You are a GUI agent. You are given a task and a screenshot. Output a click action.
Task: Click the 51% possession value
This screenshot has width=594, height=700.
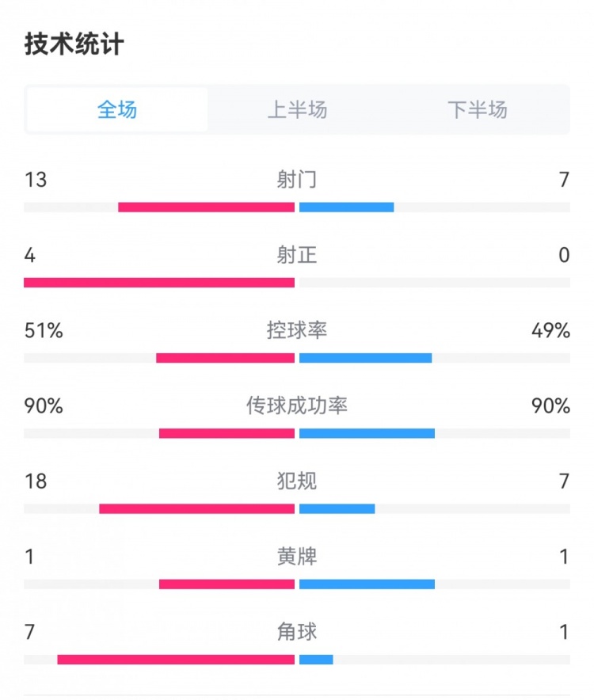[44, 330]
